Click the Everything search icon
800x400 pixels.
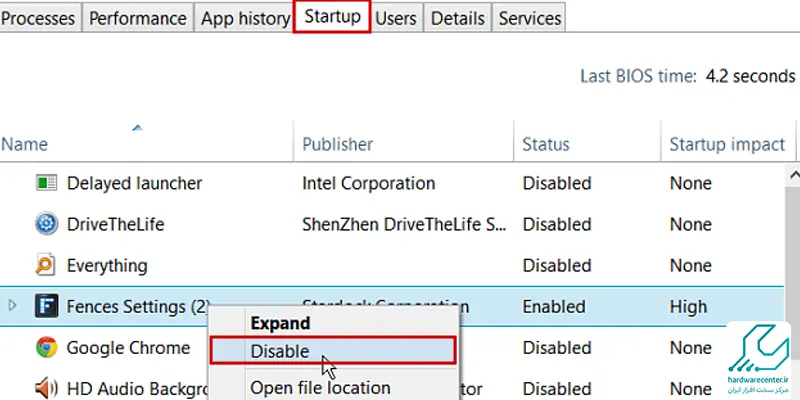(45, 265)
